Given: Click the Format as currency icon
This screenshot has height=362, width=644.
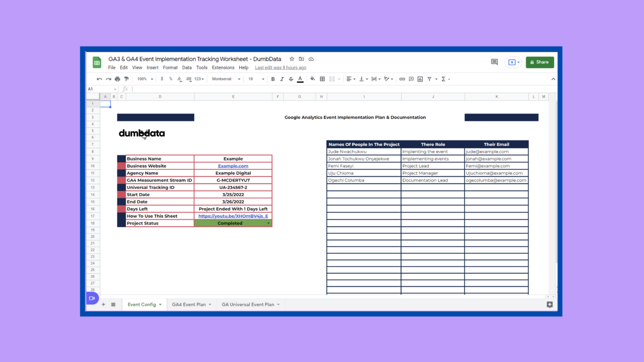Looking at the screenshot, I should click(162, 79).
